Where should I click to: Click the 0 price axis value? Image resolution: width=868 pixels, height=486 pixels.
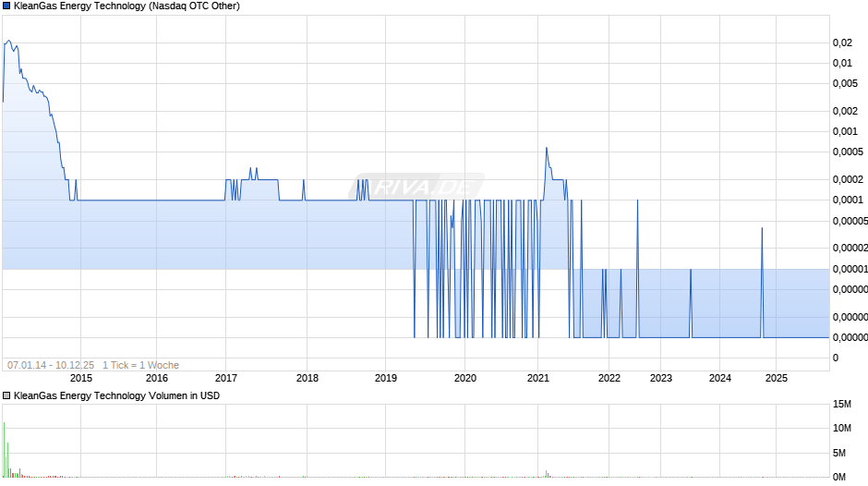(x=836, y=358)
